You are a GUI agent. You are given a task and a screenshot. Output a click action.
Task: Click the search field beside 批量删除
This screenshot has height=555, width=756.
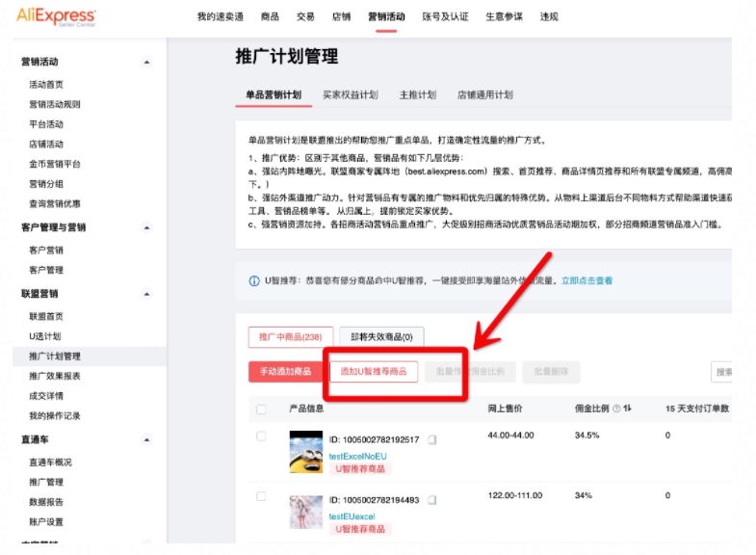pyautogui.click(x=721, y=372)
